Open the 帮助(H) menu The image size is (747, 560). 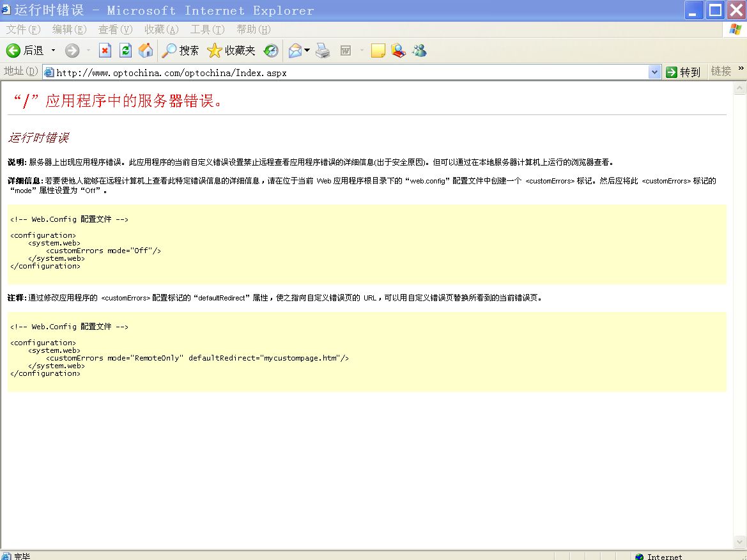pyautogui.click(x=254, y=29)
